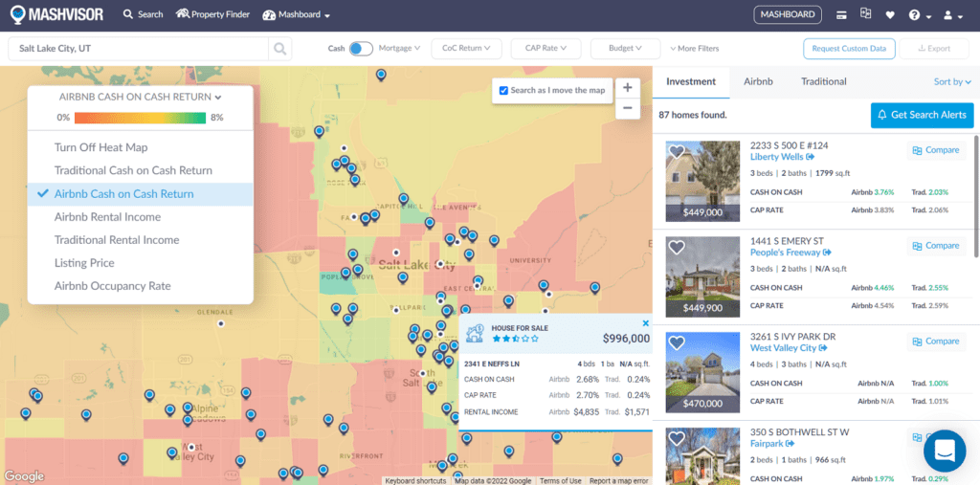The width and height of the screenshot is (980, 485).
Task: Expand the Mashboard navigation dropdown
Action: click(x=297, y=14)
